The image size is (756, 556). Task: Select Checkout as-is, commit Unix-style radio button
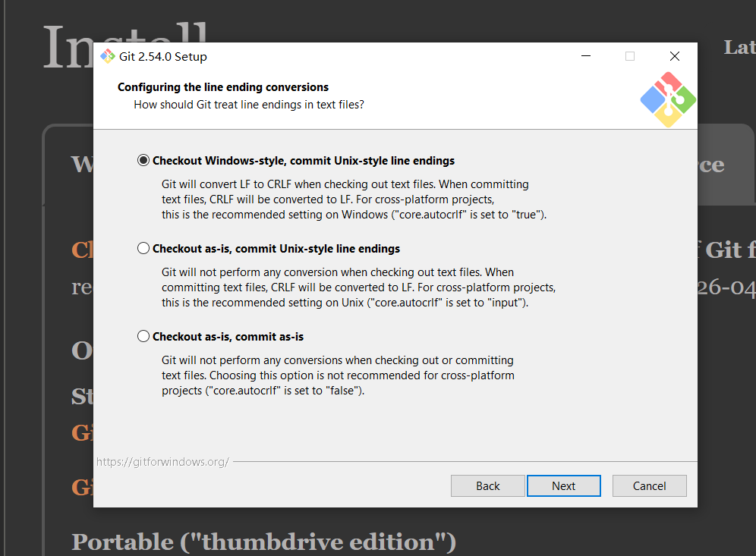pyautogui.click(x=143, y=248)
